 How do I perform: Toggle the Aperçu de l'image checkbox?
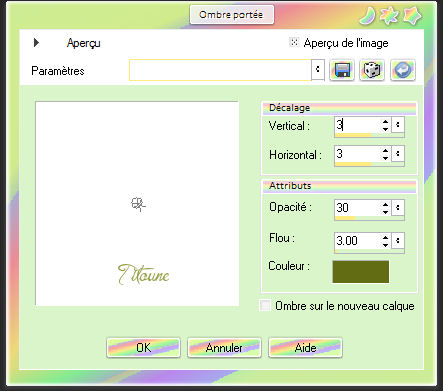(294, 42)
